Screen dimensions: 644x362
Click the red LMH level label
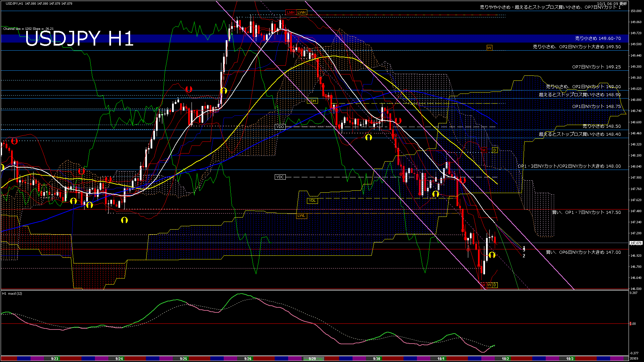290,12
